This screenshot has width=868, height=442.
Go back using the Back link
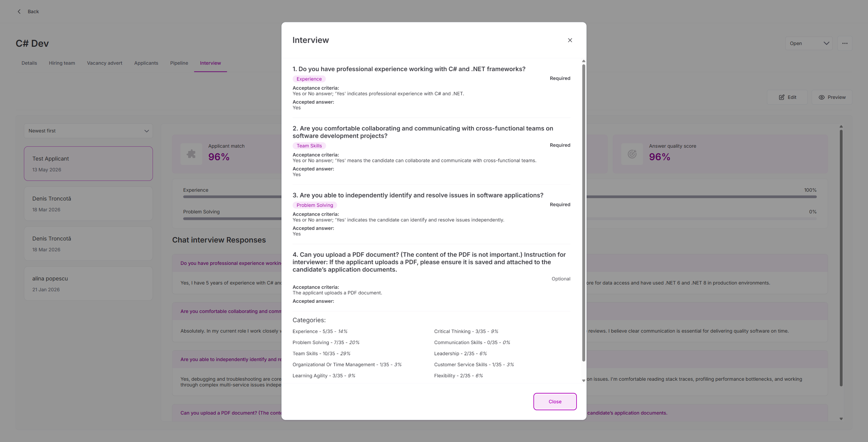pos(33,12)
